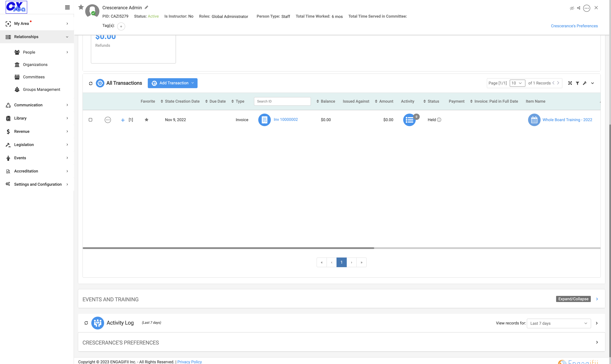Refresh the All Transactions list
611x364 pixels.
point(91,83)
